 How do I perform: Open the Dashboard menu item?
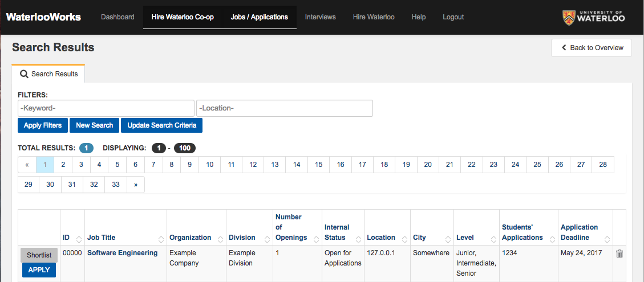pos(118,17)
